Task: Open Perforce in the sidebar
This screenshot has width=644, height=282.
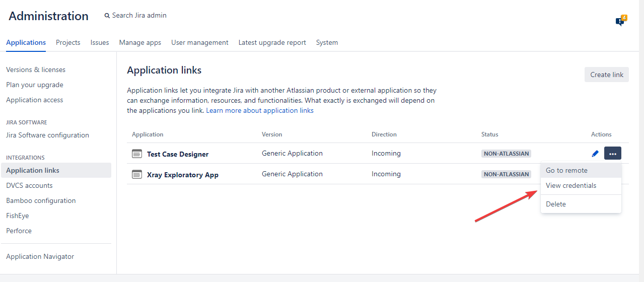Action: click(x=19, y=231)
